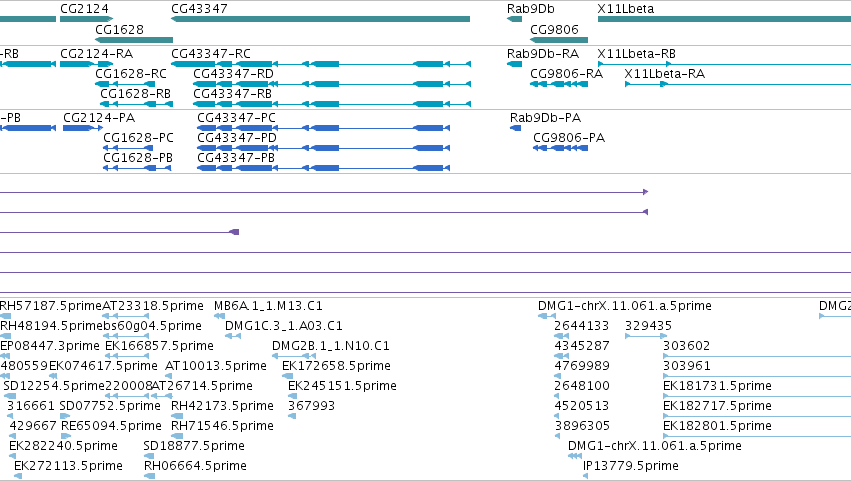This screenshot has height=481, width=851.
Task: Click EST label EK245151.5prime
Action: coord(342,386)
